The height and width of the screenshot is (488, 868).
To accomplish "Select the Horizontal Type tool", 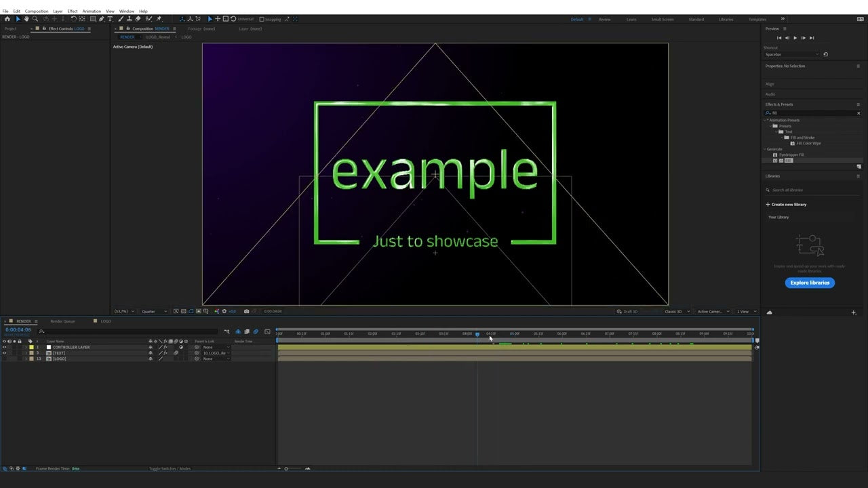I will pos(111,19).
